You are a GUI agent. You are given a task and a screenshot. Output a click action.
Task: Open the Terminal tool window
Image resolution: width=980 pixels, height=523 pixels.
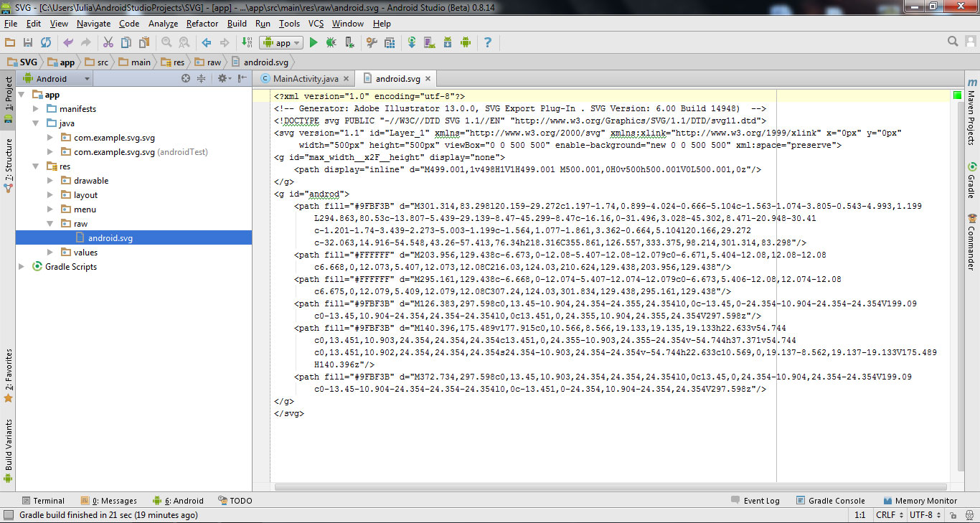pos(43,501)
